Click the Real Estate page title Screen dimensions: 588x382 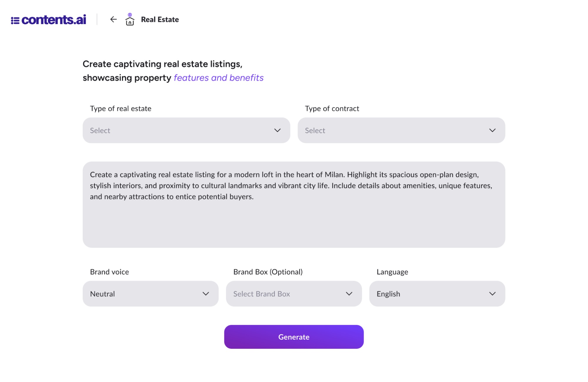tap(160, 19)
